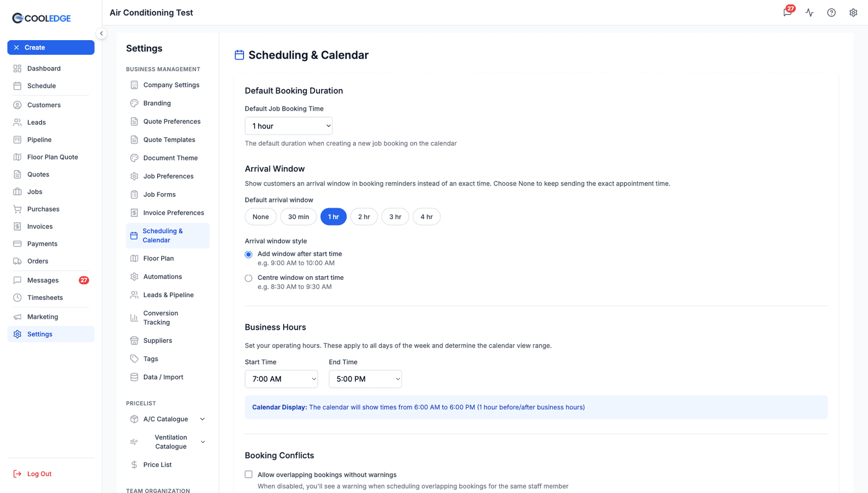Click the Suppliers store icon

tap(134, 341)
